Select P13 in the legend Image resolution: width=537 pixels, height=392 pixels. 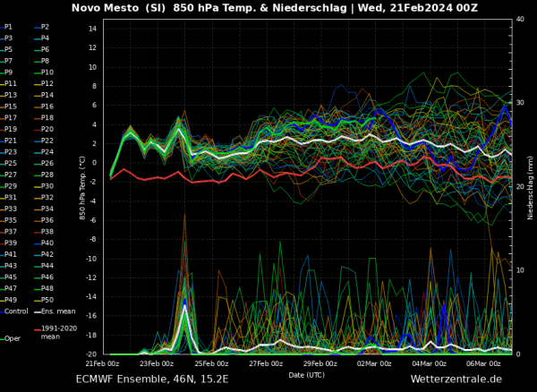10,95
